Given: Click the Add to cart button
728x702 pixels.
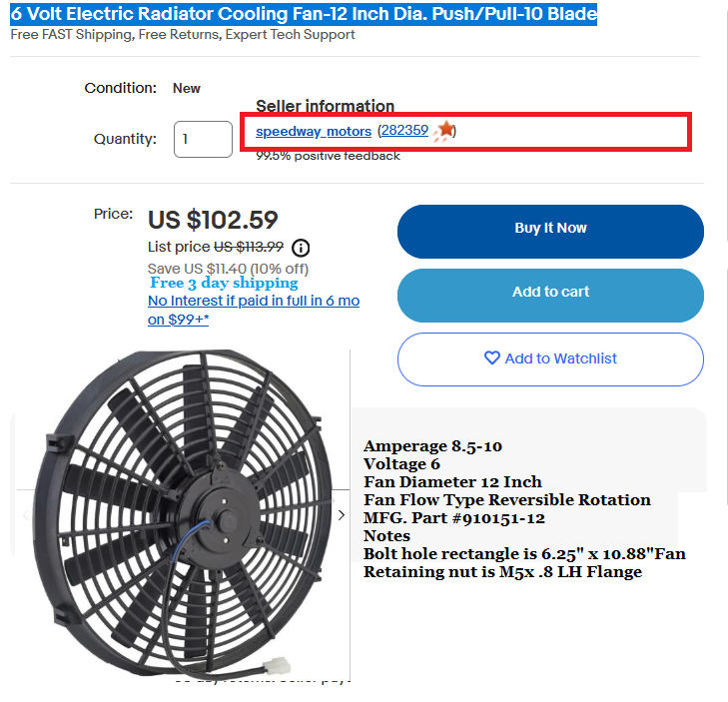Looking at the screenshot, I should click(x=550, y=293).
